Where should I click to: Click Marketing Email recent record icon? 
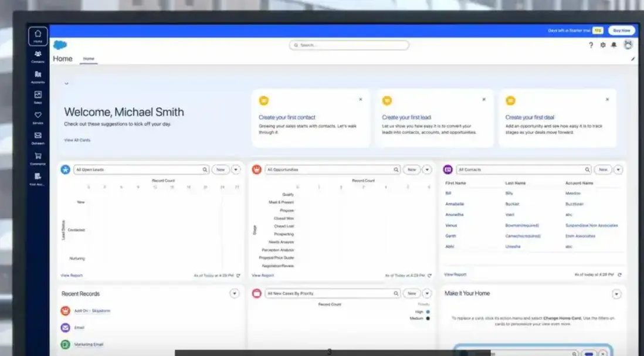[x=65, y=344]
